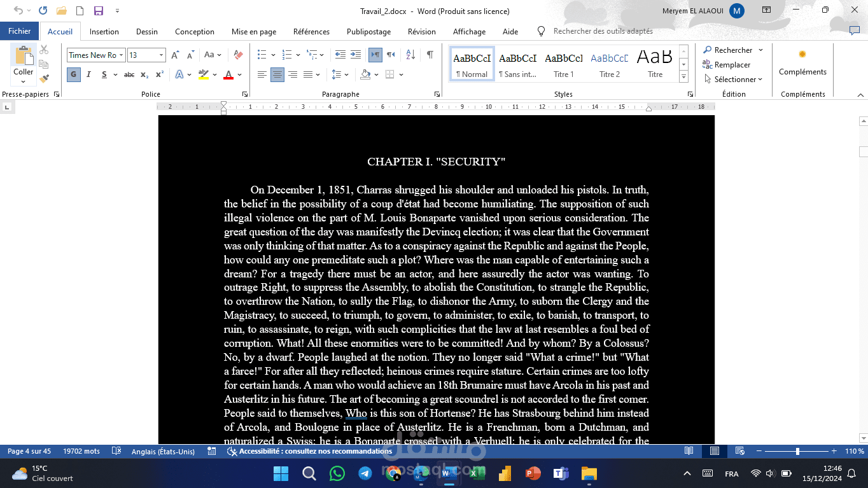Expand the Styles gallery more arrow
The image size is (868, 488).
coord(684,77)
